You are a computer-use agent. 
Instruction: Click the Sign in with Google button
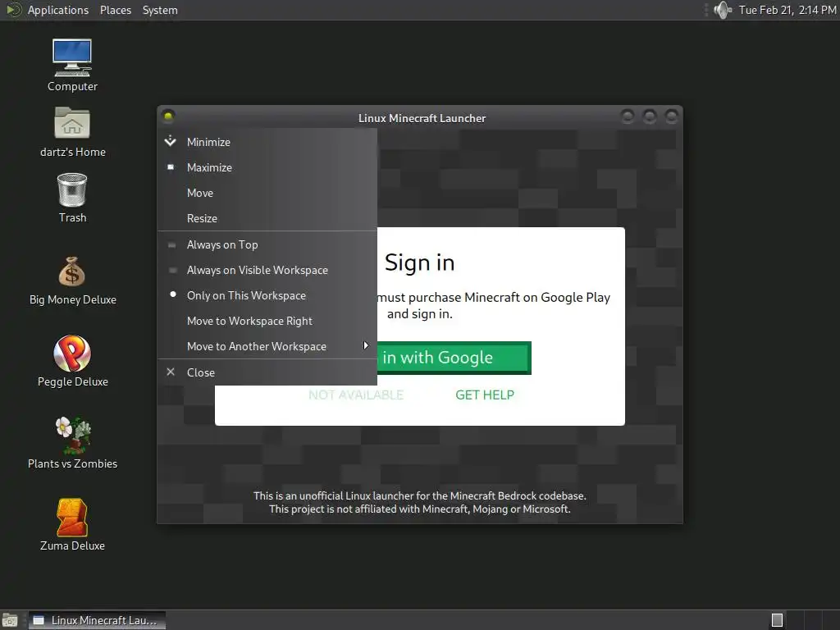pos(454,358)
